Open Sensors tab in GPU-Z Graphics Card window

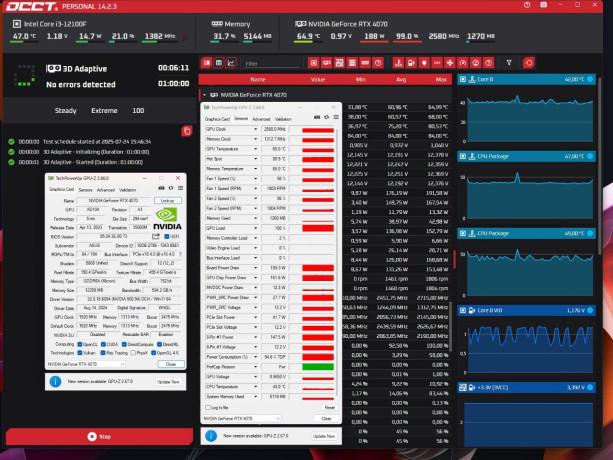coord(85,190)
